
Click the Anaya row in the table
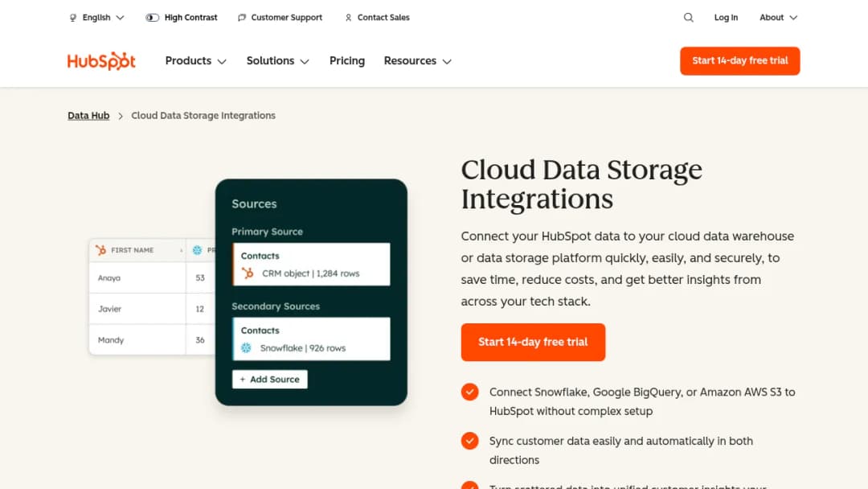coord(152,278)
